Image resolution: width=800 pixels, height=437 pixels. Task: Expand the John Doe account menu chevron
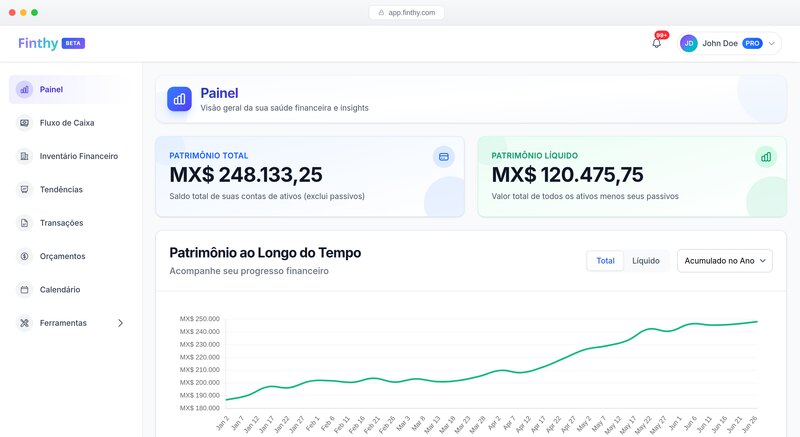click(x=771, y=43)
